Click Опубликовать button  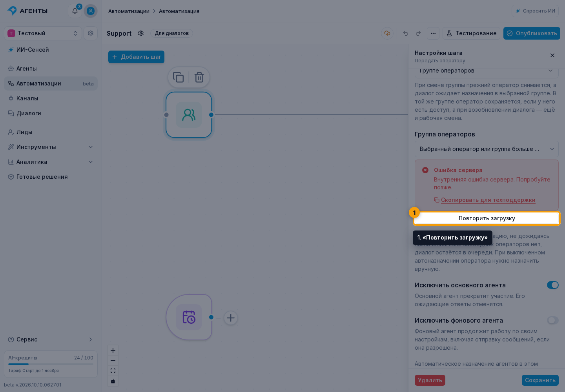pos(532,33)
